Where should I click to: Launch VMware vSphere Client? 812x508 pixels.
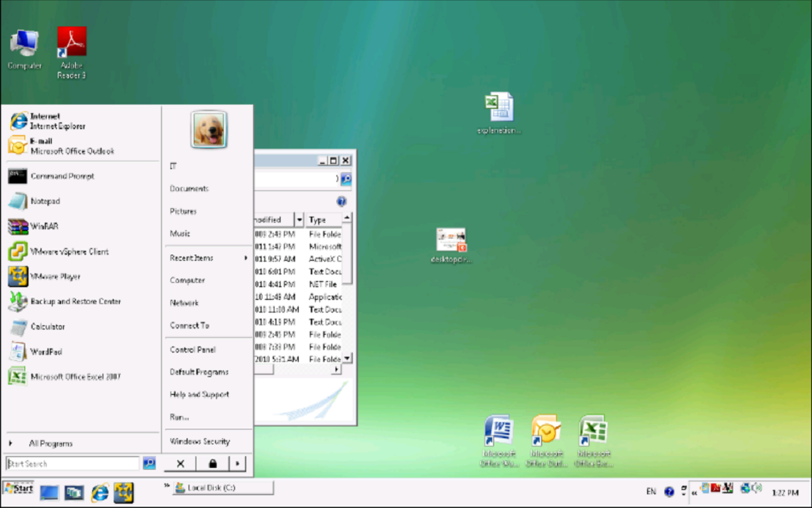pyautogui.click(x=70, y=251)
